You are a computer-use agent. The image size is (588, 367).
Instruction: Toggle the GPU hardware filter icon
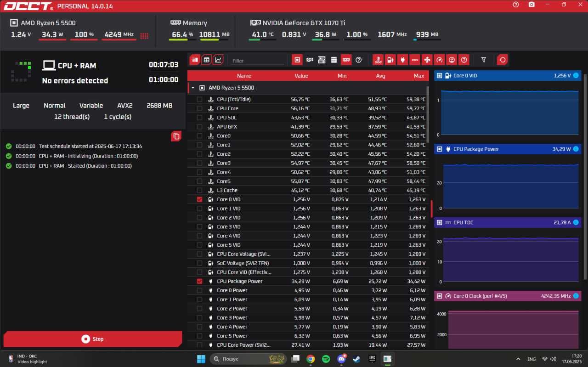click(310, 60)
